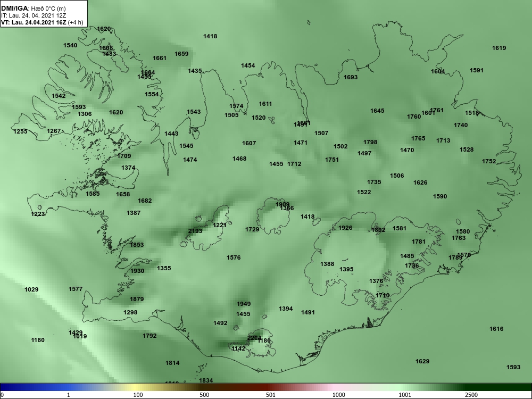Click the map value 1709

[124, 156]
